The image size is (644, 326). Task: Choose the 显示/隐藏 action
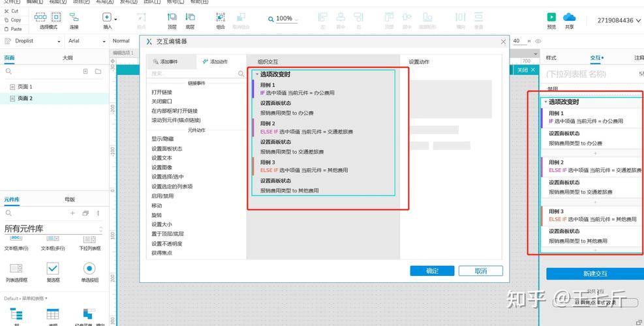[162, 139]
